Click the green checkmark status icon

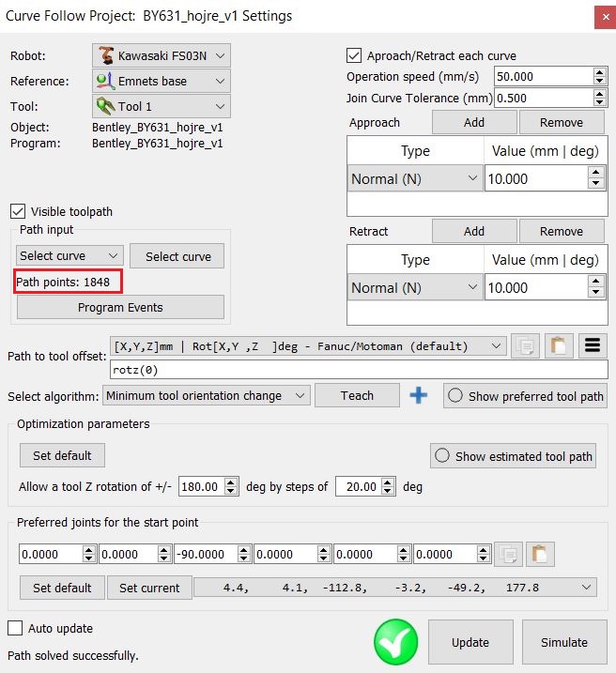395,642
